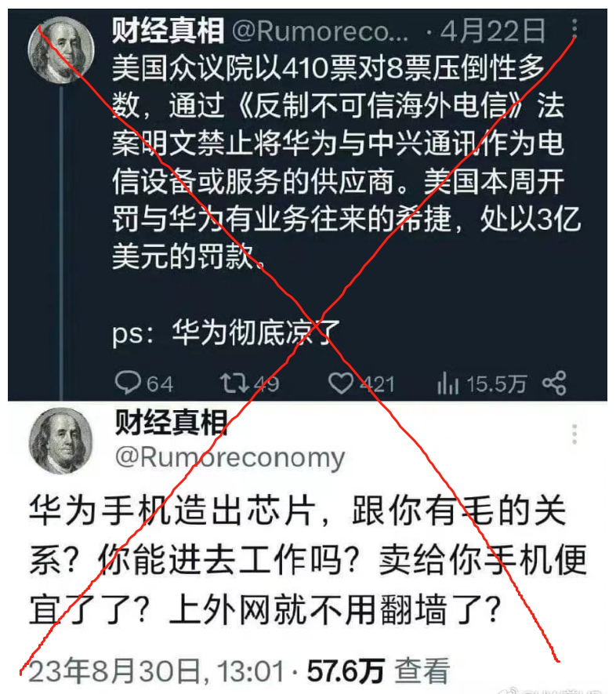616x694 pixels.
Task: Open bottom tweet profile avatar
Action: point(61,441)
